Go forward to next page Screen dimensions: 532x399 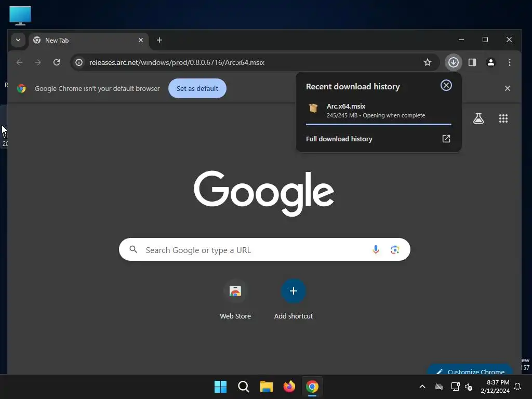(x=38, y=62)
